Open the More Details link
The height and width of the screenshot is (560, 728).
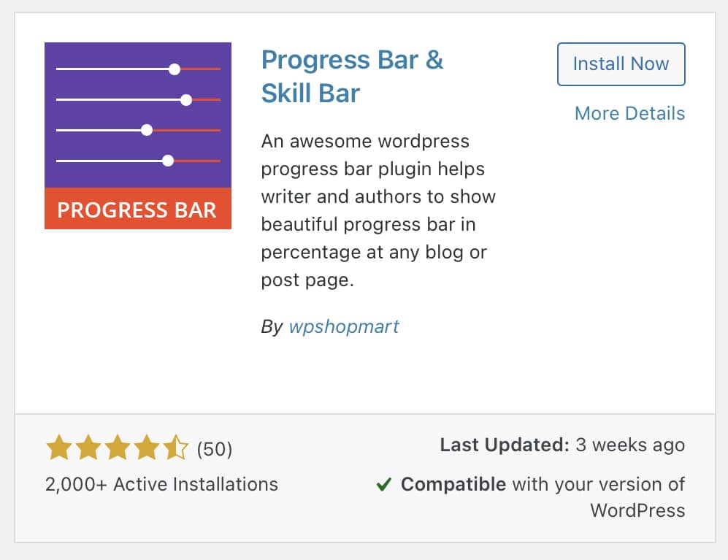pos(629,113)
